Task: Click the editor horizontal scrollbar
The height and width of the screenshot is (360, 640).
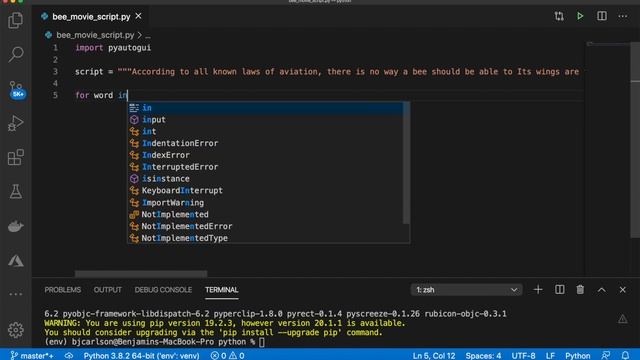Action: point(141,273)
